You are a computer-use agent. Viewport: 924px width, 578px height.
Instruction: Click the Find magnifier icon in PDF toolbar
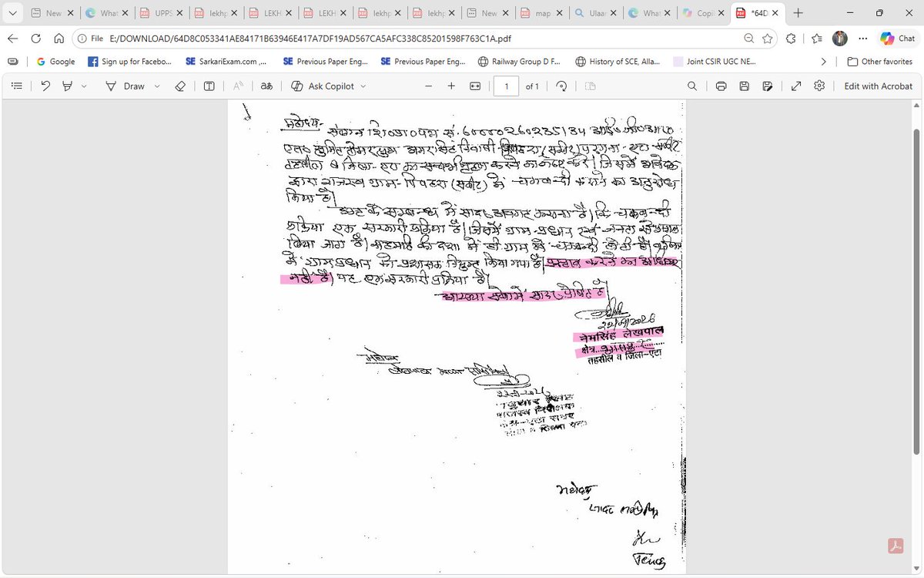click(692, 86)
